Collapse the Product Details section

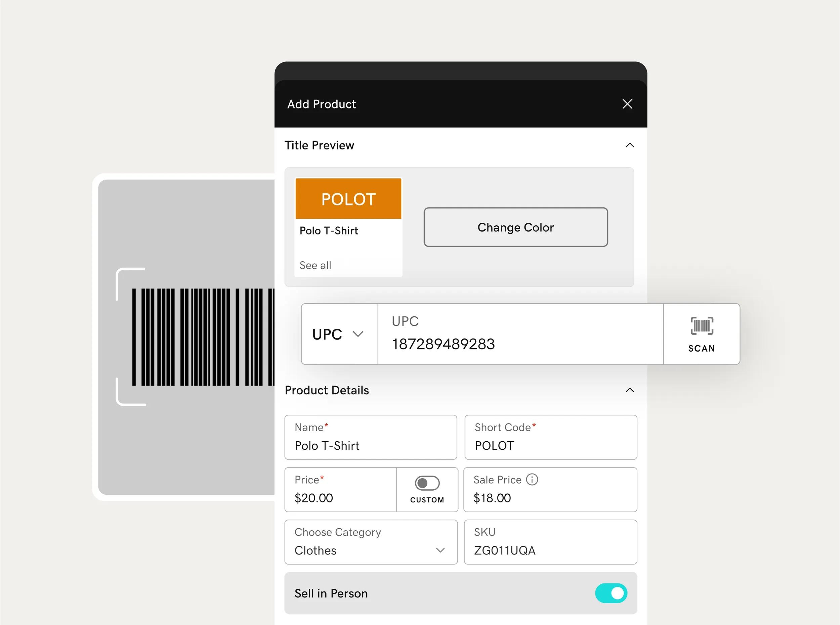[630, 390]
